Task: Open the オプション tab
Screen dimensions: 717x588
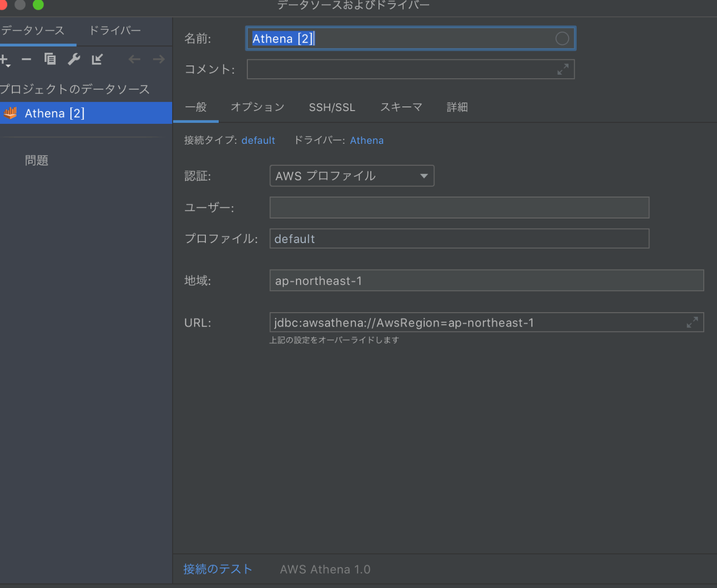Action: (x=258, y=107)
